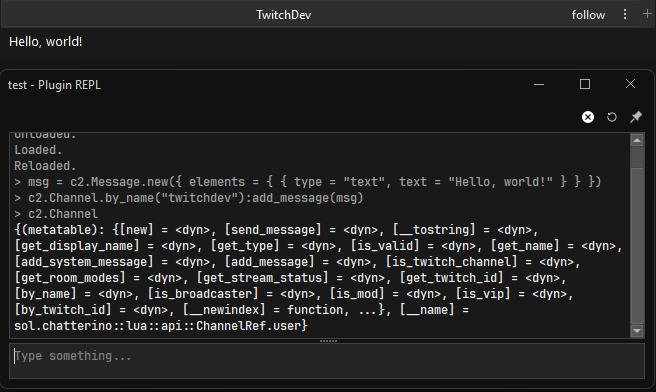
Task: Reload the plugin using the circular arrow icon
Action: 612,117
